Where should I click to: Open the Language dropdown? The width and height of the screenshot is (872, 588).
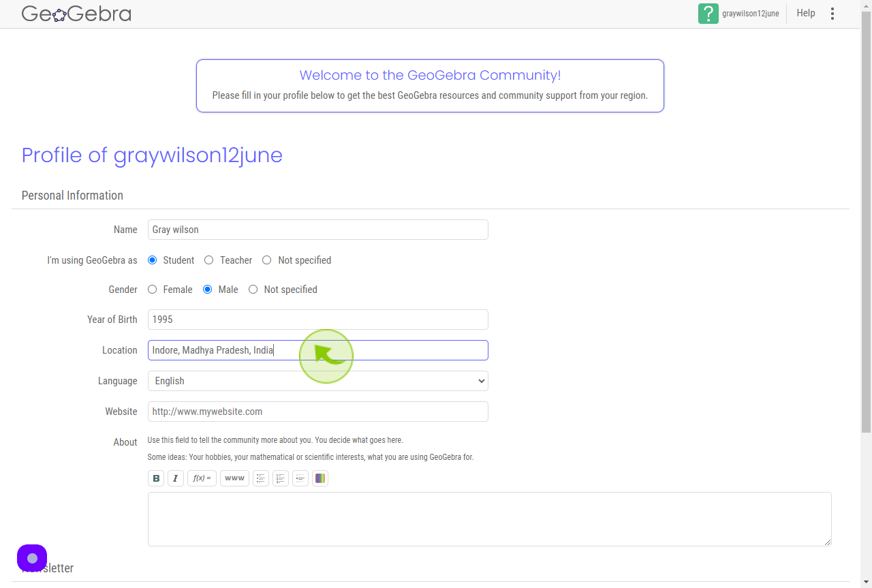[x=318, y=381]
